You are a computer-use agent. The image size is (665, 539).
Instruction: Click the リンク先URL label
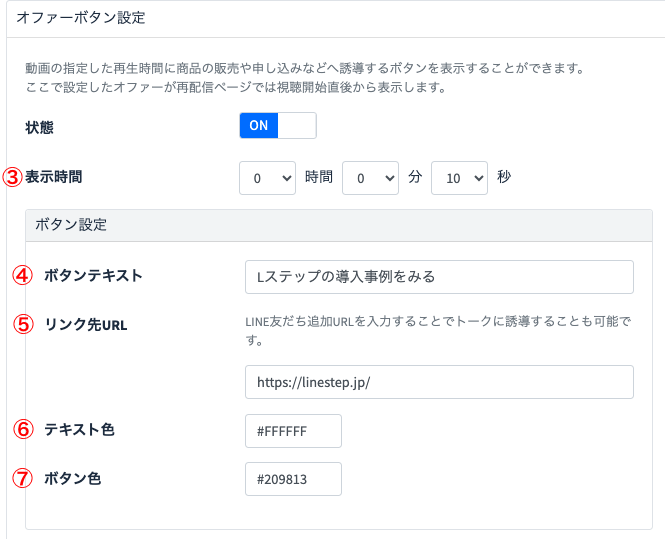pyautogui.click(x=86, y=325)
